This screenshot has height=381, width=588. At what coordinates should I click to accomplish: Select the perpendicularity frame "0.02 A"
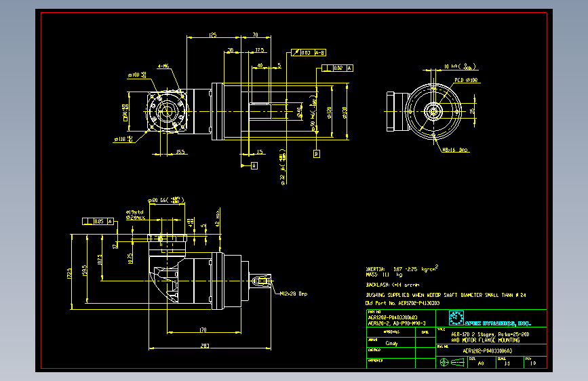[338, 68]
